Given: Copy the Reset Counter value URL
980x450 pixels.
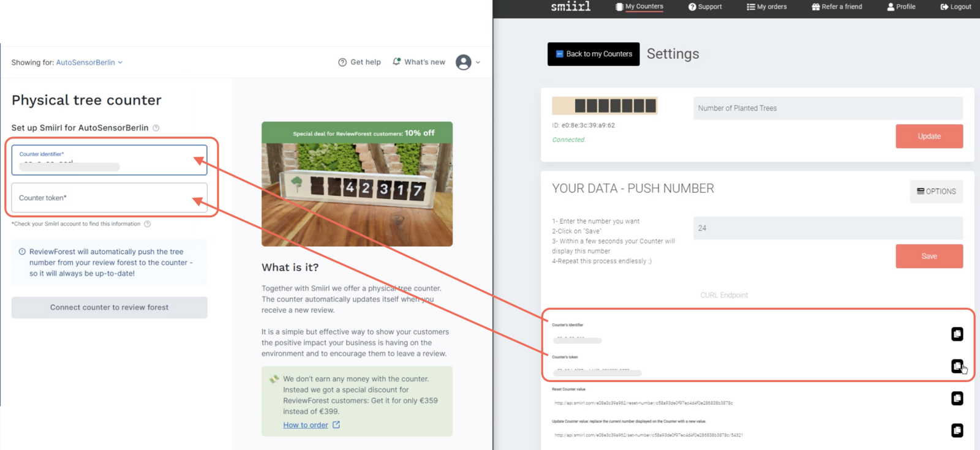Looking at the screenshot, I should click(957, 399).
